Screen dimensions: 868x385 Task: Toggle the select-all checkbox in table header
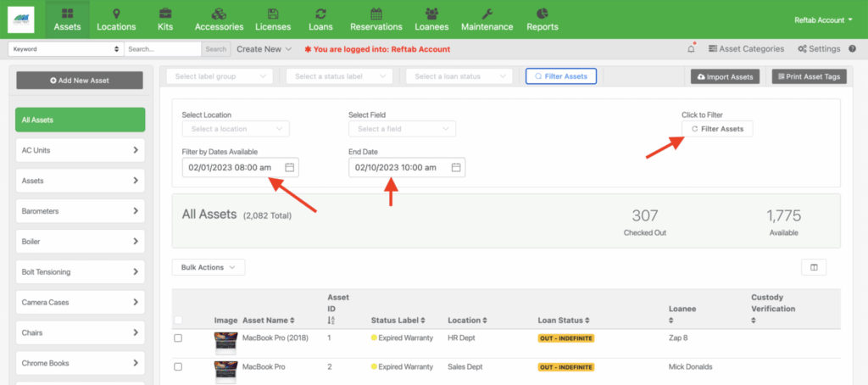pyautogui.click(x=178, y=321)
